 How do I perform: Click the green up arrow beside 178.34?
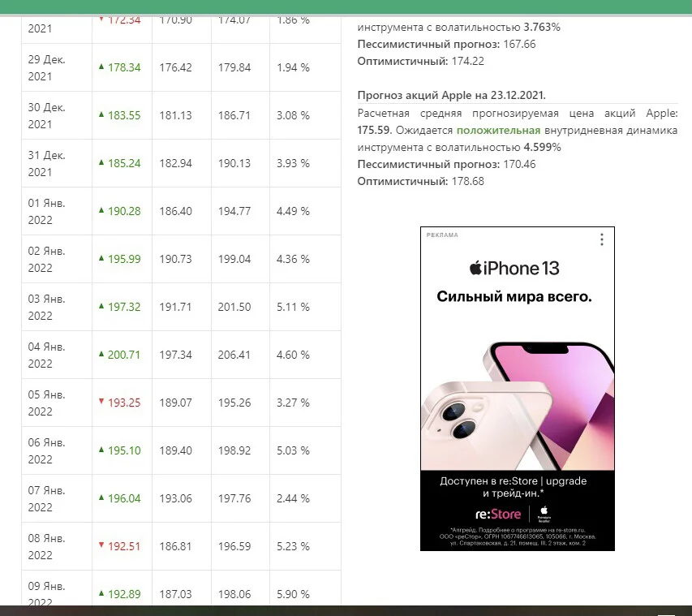point(101,67)
